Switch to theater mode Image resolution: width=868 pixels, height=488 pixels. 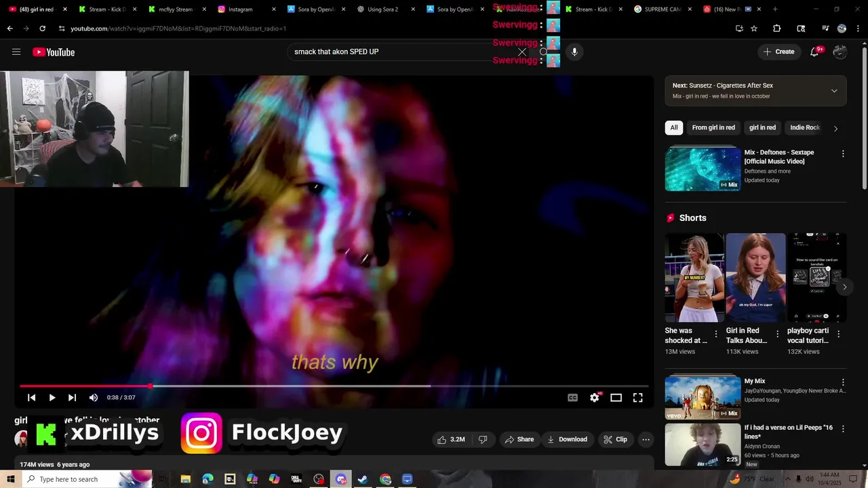pyautogui.click(x=616, y=398)
